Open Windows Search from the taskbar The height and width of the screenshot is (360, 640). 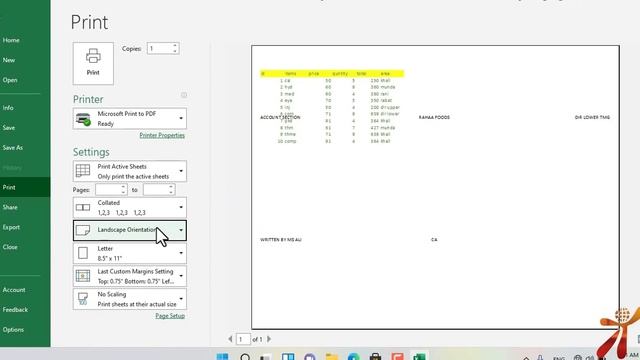245,357
